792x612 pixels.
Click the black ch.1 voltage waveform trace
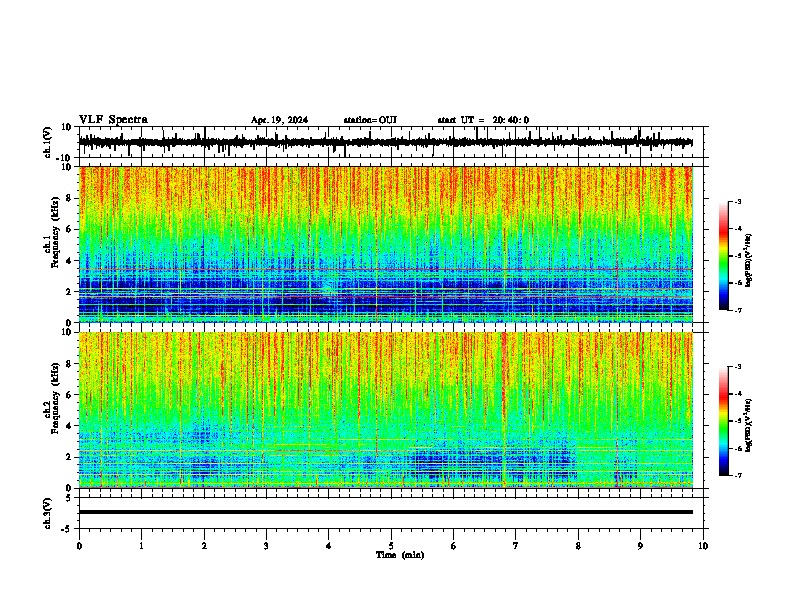[x=385, y=142]
